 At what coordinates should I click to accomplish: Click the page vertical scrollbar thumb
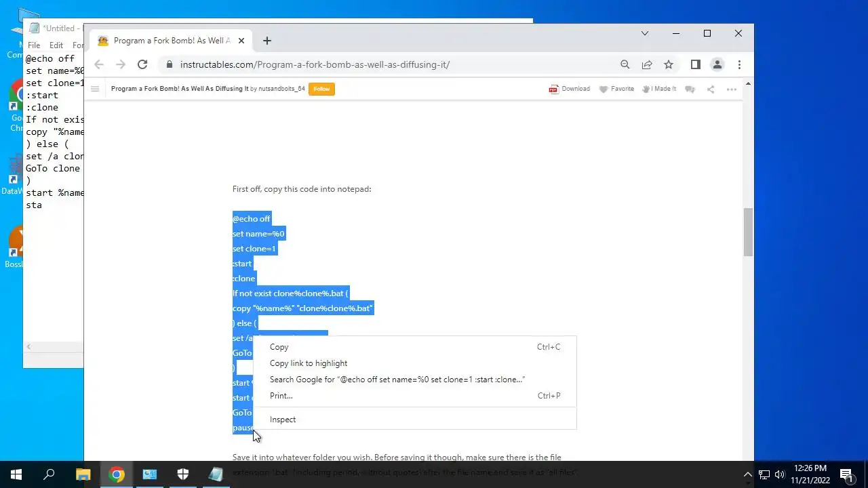748,232
